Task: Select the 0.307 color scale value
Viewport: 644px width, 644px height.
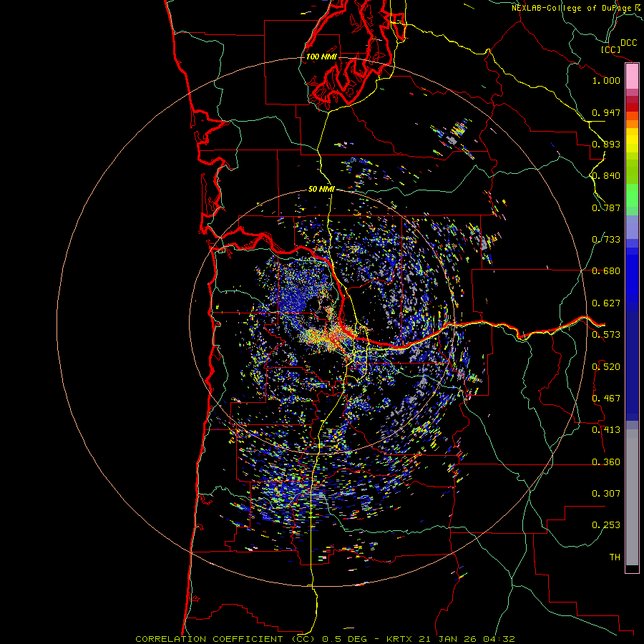Action: point(606,494)
